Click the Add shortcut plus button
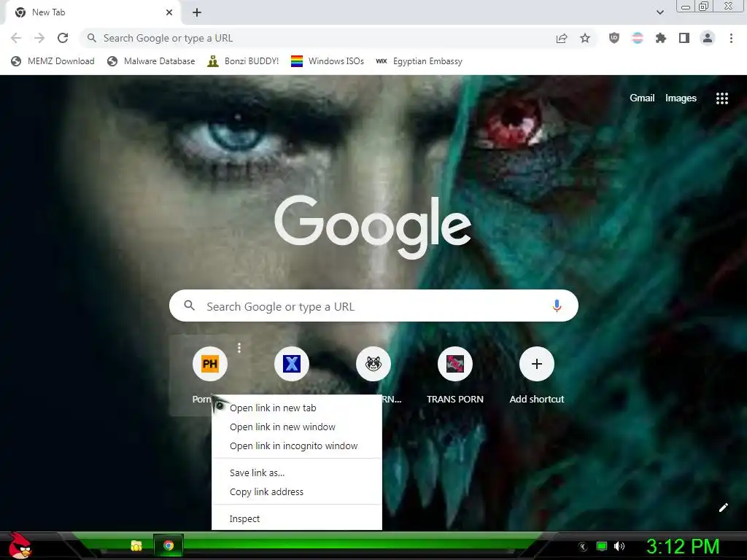 [537, 365]
